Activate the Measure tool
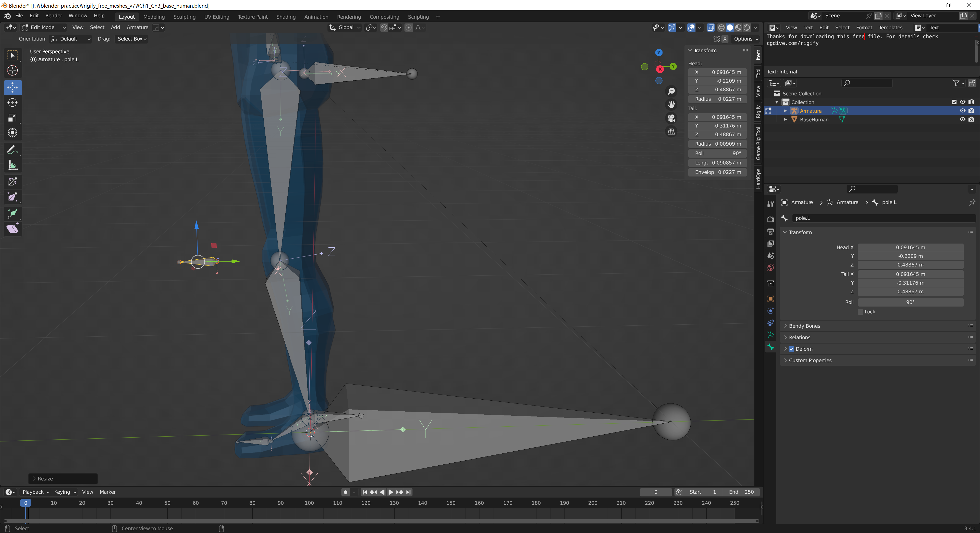The height and width of the screenshot is (533, 980). [x=13, y=165]
